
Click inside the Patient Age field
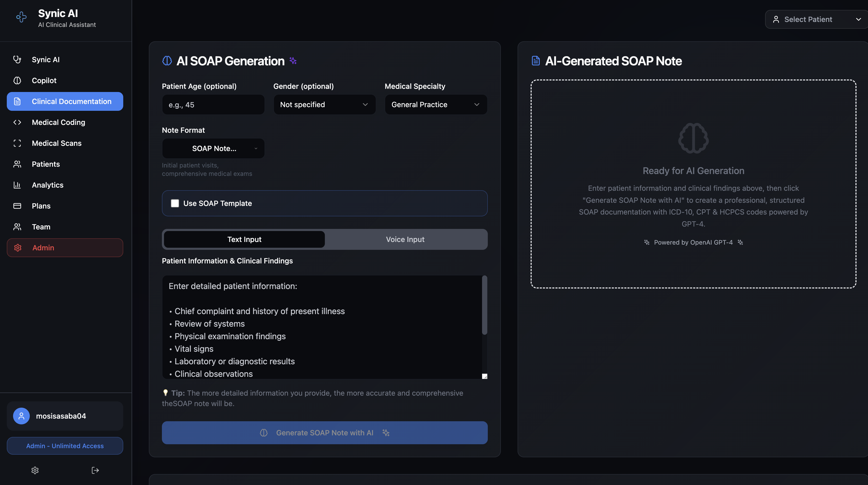pos(213,105)
